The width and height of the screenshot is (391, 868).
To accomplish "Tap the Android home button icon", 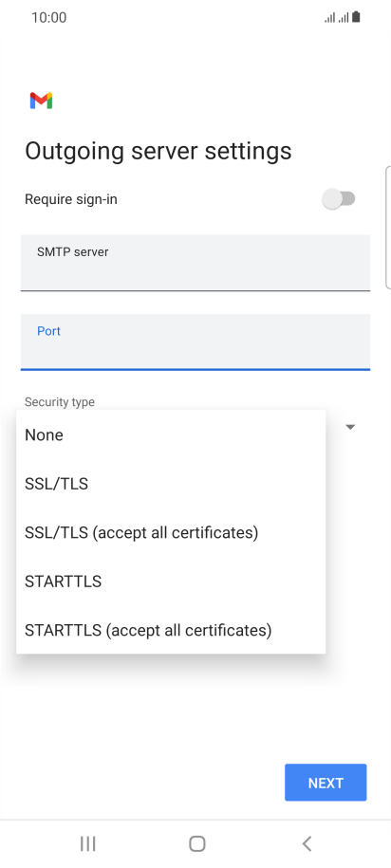I will point(197,843).
